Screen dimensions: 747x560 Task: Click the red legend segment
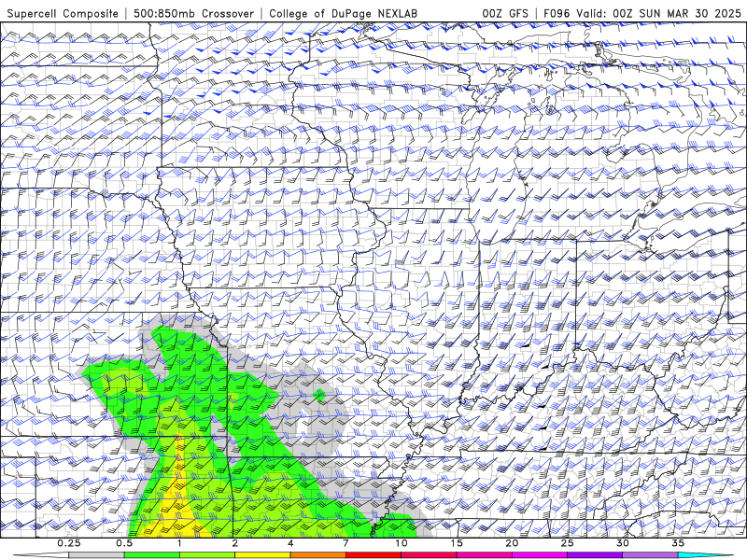point(373,555)
